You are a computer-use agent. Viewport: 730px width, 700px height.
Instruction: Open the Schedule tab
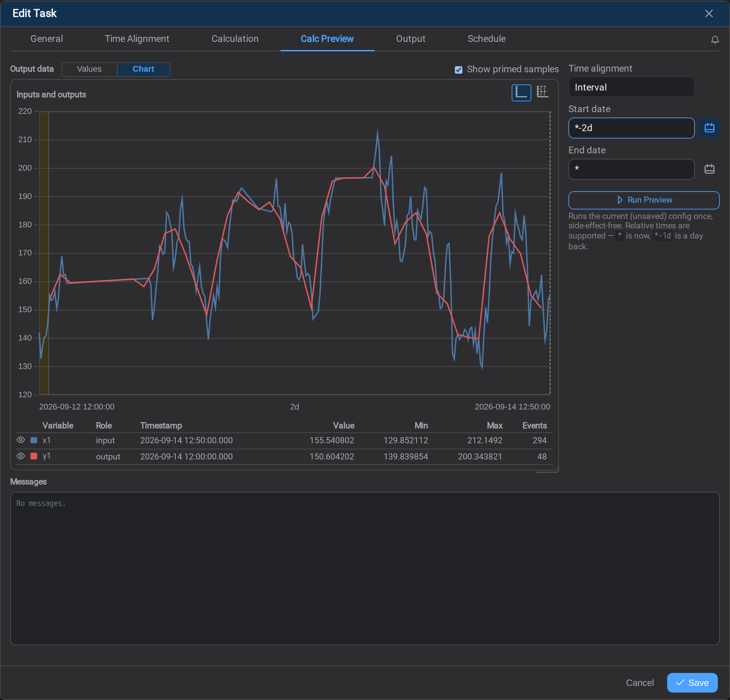[x=486, y=39]
